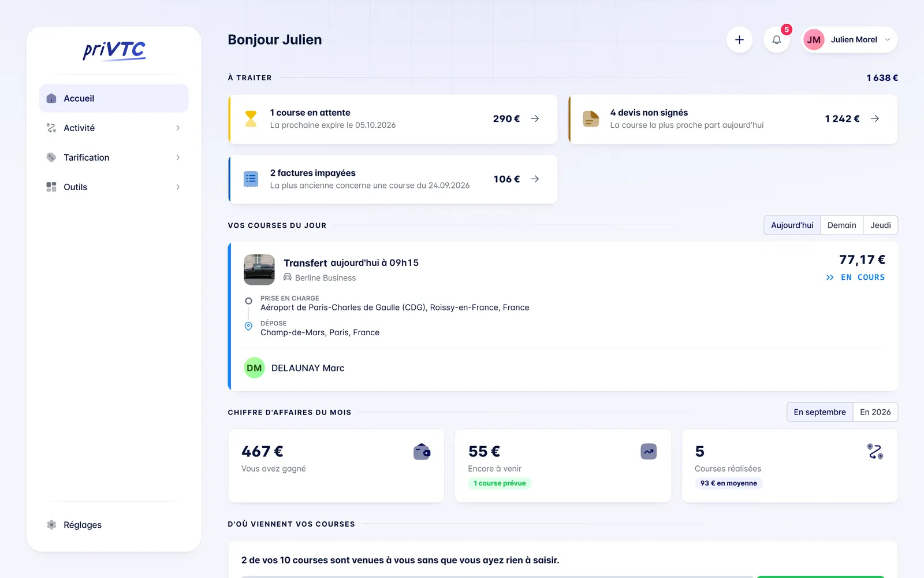Click the 77,17 € ride price
The height and width of the screenshot is (578, 924).
862,260
